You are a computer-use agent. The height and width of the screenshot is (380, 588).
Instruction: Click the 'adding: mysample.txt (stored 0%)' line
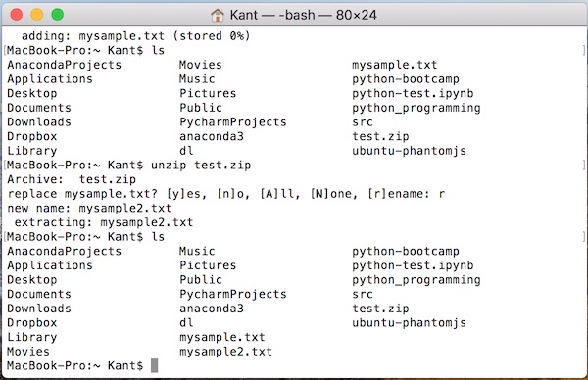(x=136, y=36)
